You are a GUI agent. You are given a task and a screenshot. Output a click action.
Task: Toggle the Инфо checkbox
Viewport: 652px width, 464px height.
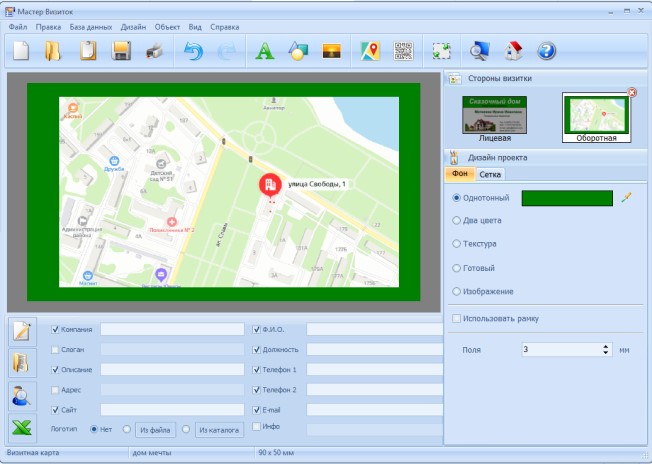tap(257, 427)
